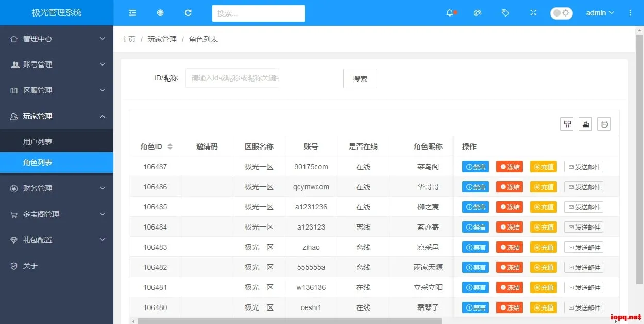Click the 玩家管理 breadcrumb

coord(162,39)
